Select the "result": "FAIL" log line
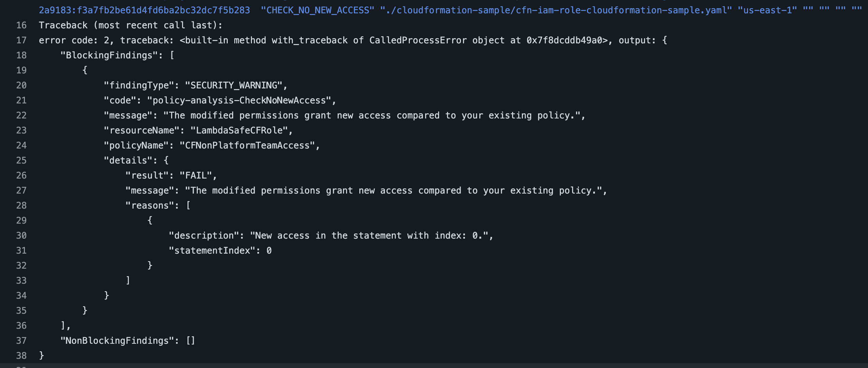The image size is (868, 368). (x=171, y=175)
